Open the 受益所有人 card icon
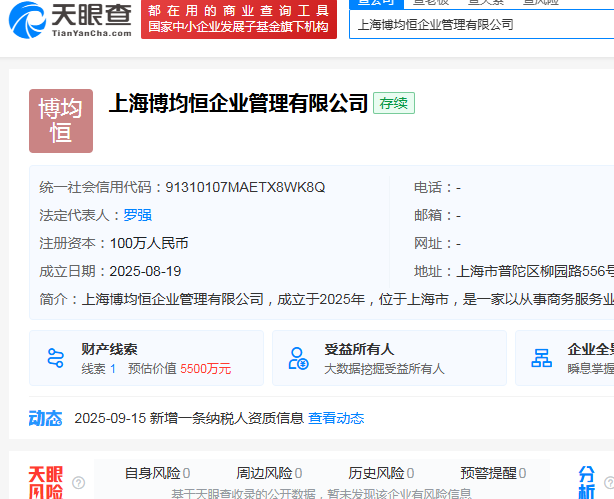 [298, 358]
